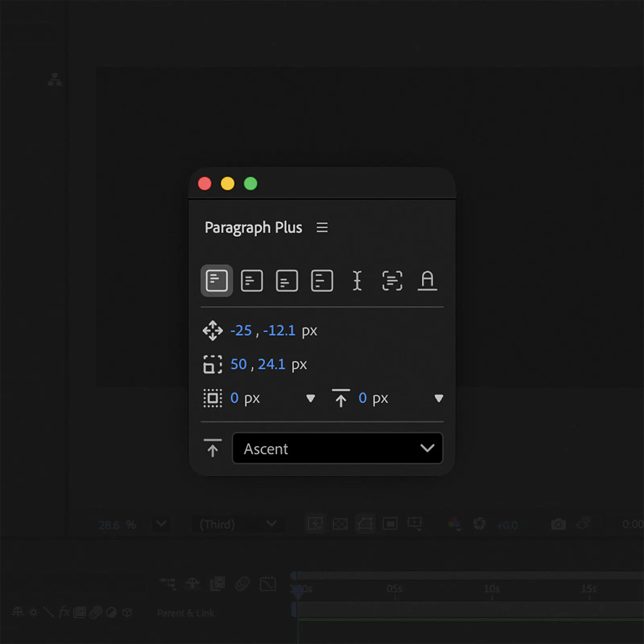Click the dashed-frame fit box to text icon
The height and width of the screenshot is (644, 644).
tap(392, 281)
